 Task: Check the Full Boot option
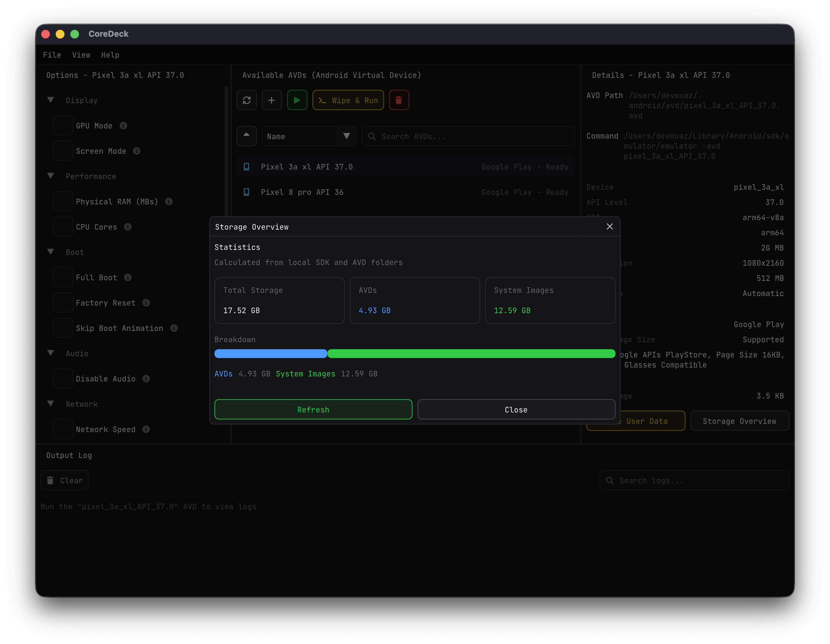point(63,278)
